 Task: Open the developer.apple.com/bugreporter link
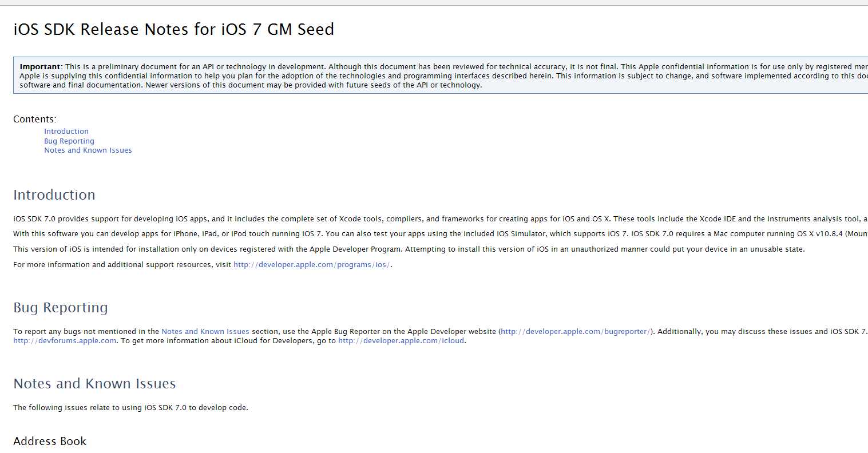click(576, 332)
